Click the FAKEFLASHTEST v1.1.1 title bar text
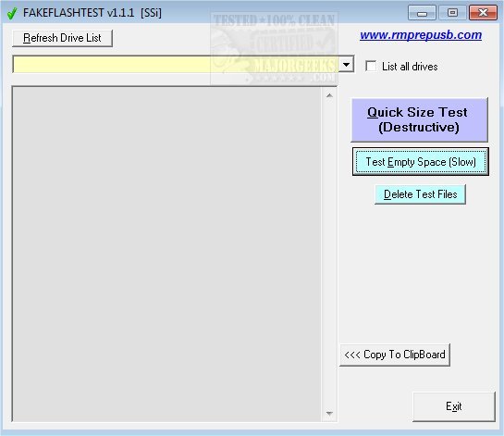504x436 pixels. click(x=92, y=13)
